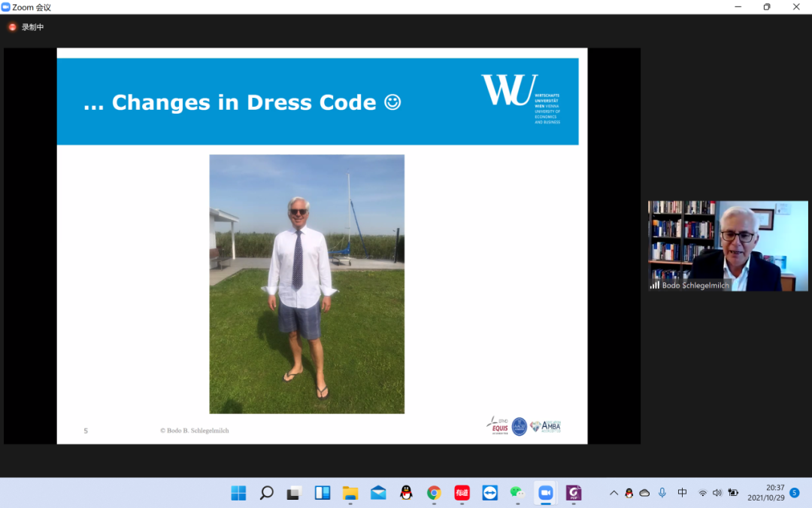This screenshot has height=508, width=812.
Task: Open the Widgets panel on taskbar
Action: click(323, 493)
